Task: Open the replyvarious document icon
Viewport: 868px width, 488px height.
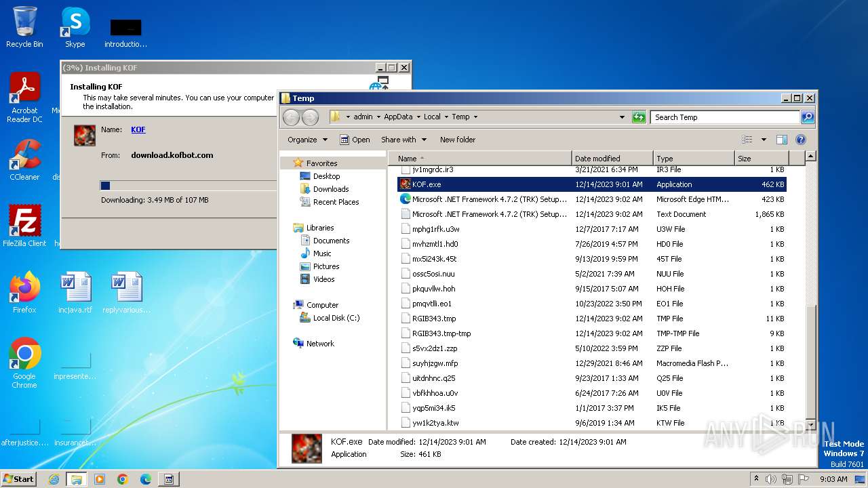Action: [126, 293]
